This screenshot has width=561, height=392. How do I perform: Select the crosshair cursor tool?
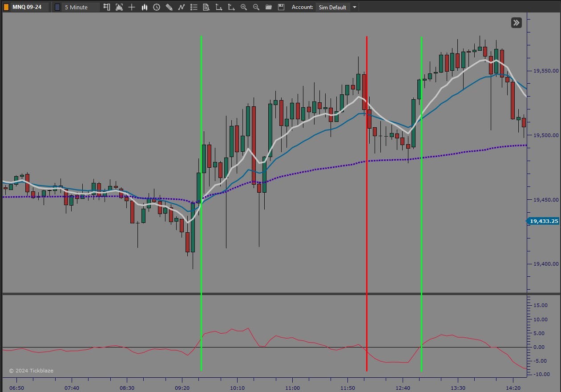[x=132, y=7]
